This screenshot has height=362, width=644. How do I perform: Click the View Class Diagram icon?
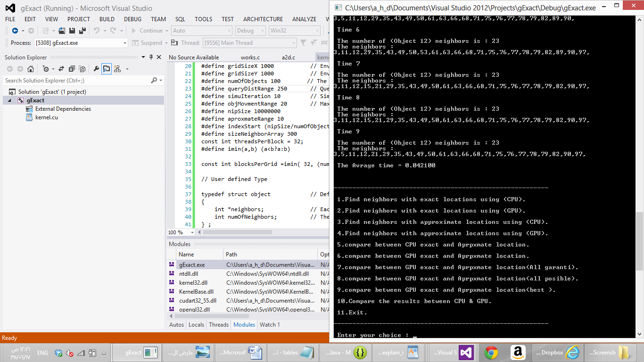pos(117,69)
